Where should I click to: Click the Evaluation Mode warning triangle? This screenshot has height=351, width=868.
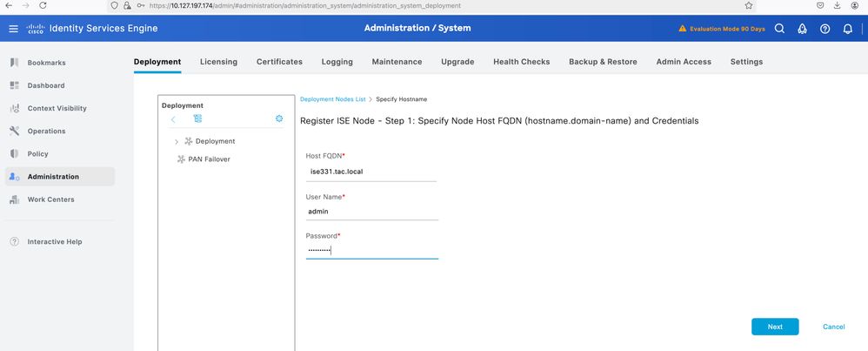(683, 29)
